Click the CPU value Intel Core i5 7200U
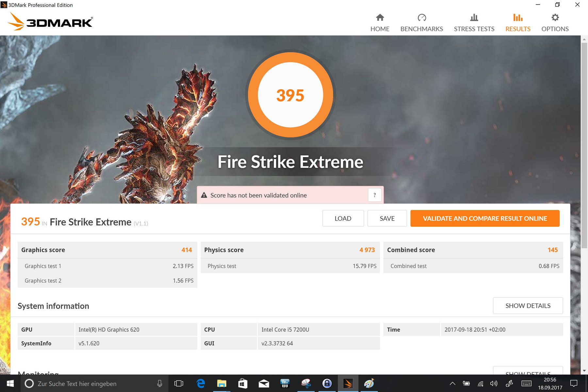Viewport: 588px width, 392px height. (x=285, y=330)
